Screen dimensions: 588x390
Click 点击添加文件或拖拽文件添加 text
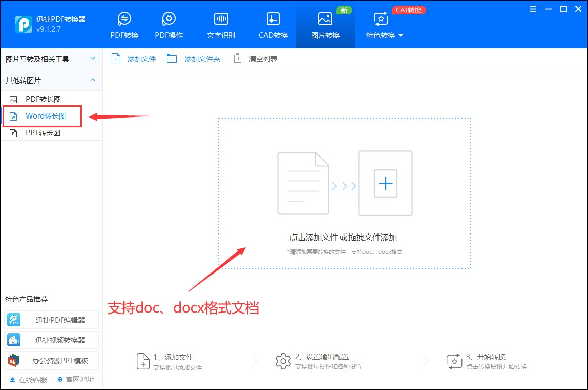point(343,237)
